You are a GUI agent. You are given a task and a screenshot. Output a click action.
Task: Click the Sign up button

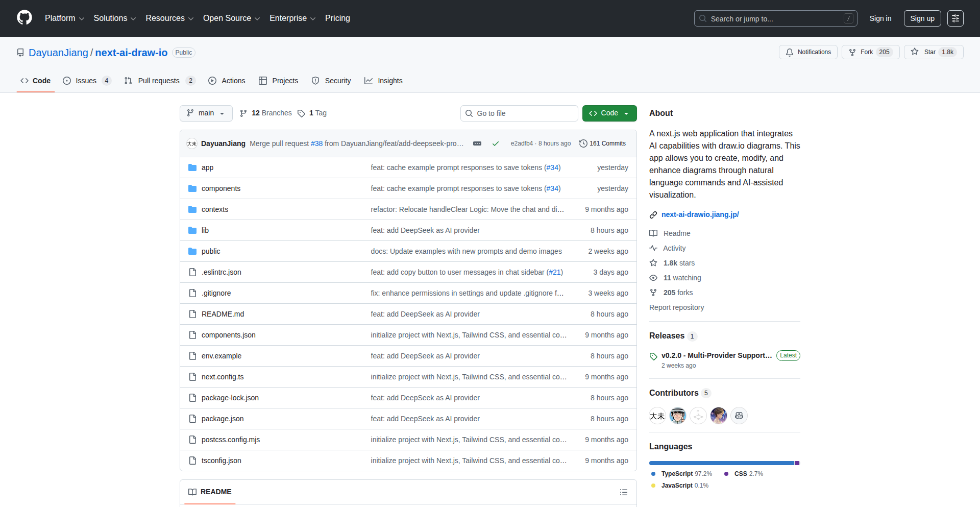[x=922, y=18]
